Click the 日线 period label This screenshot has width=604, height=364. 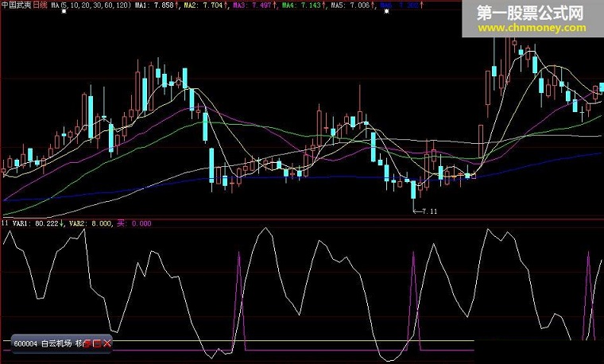(x=40, y=5)
